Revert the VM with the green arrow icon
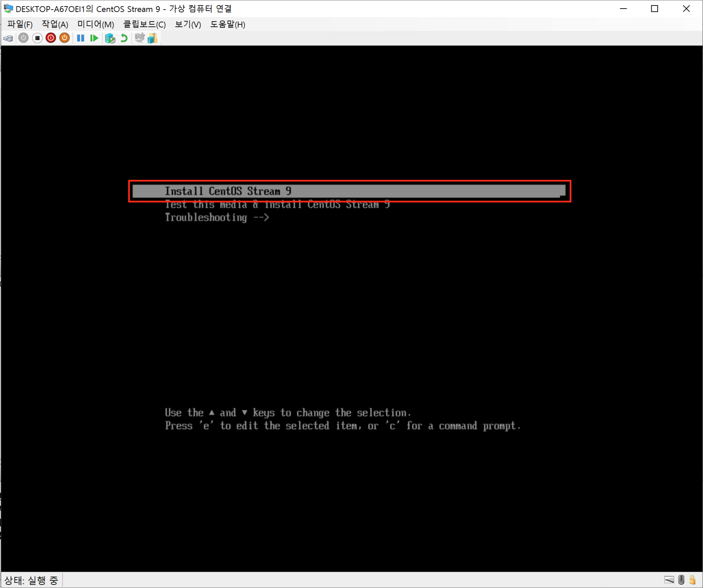 pyautogui.click(x=124, y=38)
